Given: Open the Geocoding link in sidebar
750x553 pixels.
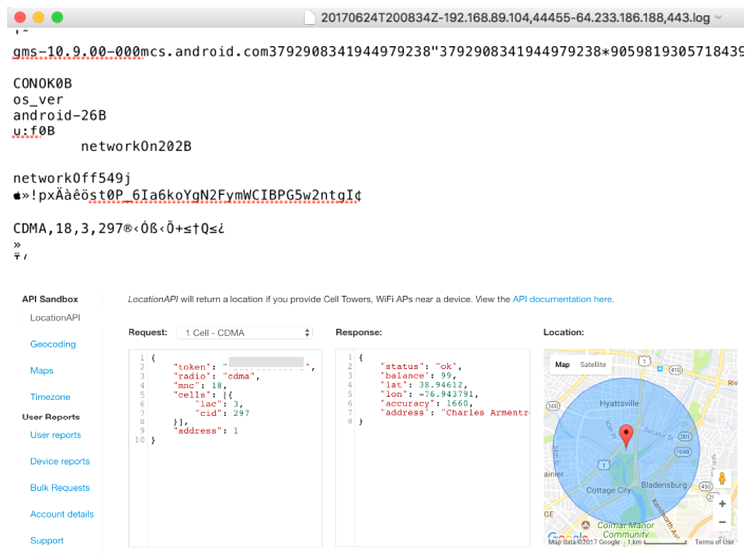Looking at the screenshot, I should tap(53, 344).
